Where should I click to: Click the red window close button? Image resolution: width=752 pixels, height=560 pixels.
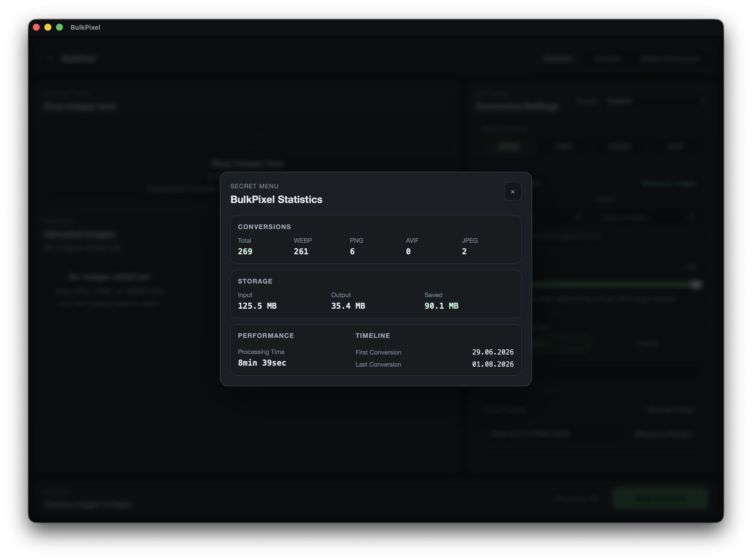tap(36, 27)
